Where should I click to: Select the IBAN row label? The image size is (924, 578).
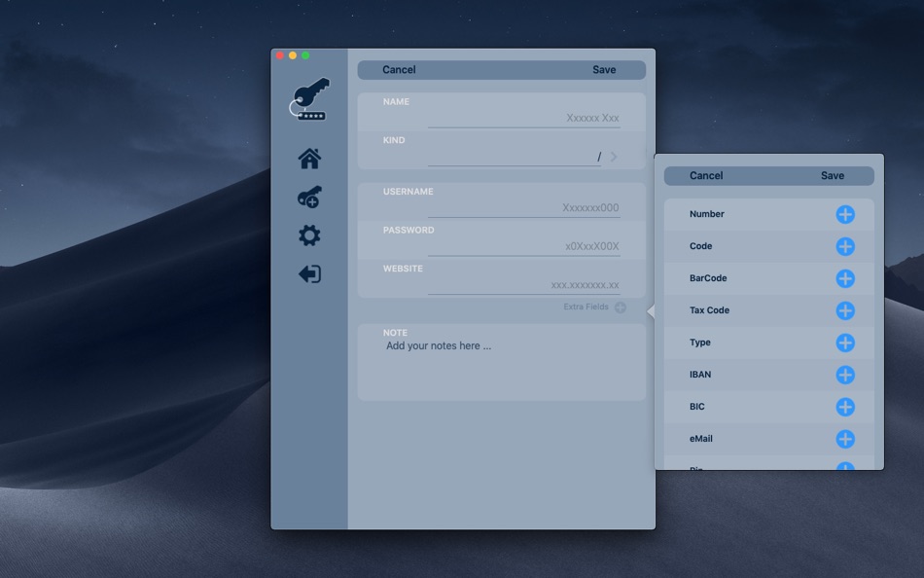700,374
